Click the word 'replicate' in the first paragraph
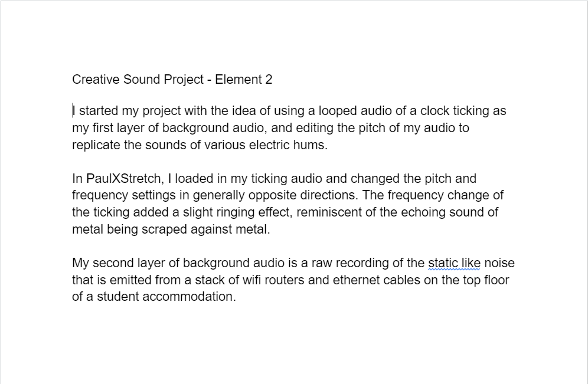The image size is (588, 384). pos(96,145)
